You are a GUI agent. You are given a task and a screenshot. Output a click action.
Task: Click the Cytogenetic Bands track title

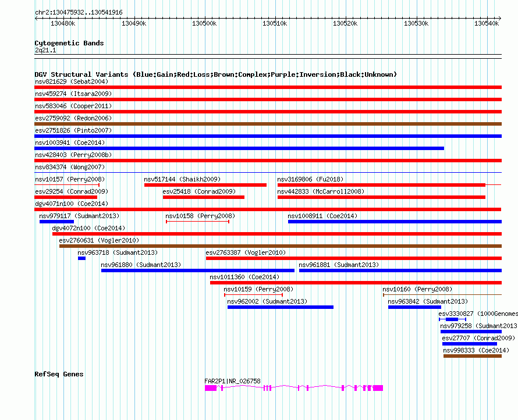pos(69,43)
